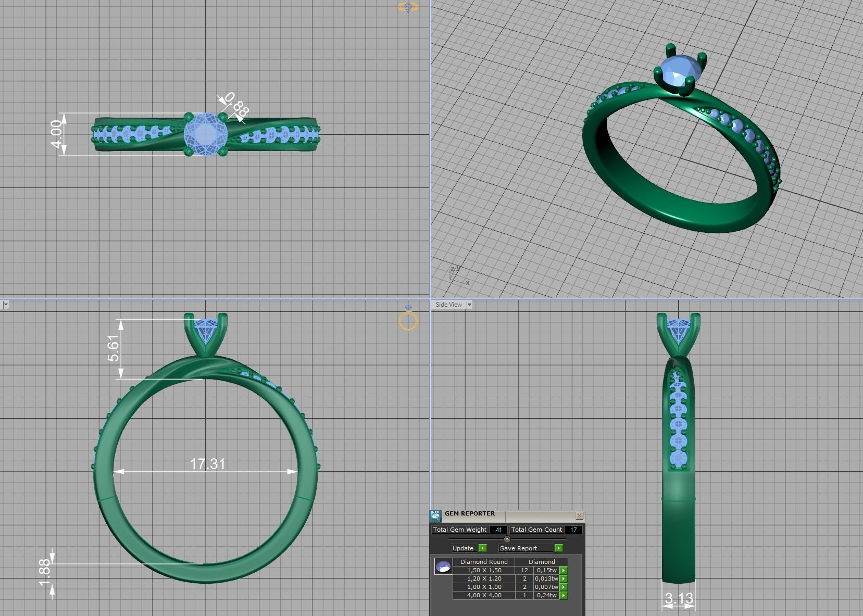Click the green Save Report arrow button
This screenshot has height=616, width=863.
point(558,548)
